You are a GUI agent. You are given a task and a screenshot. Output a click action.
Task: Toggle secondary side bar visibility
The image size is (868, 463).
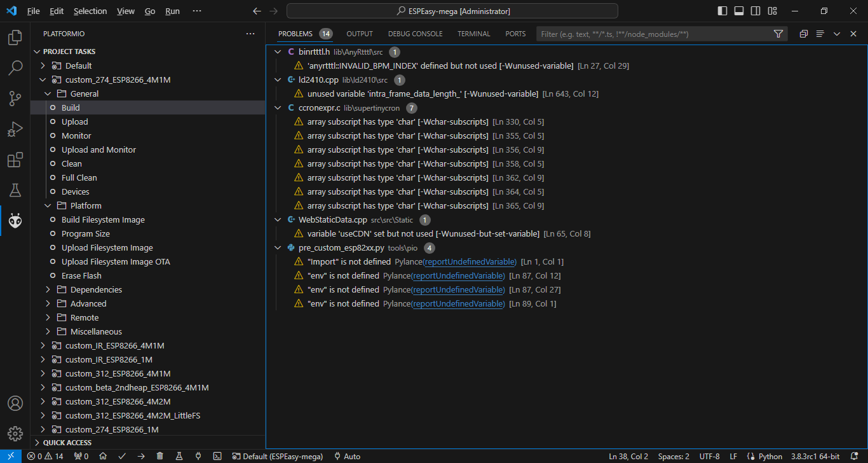tap(756, 11)
